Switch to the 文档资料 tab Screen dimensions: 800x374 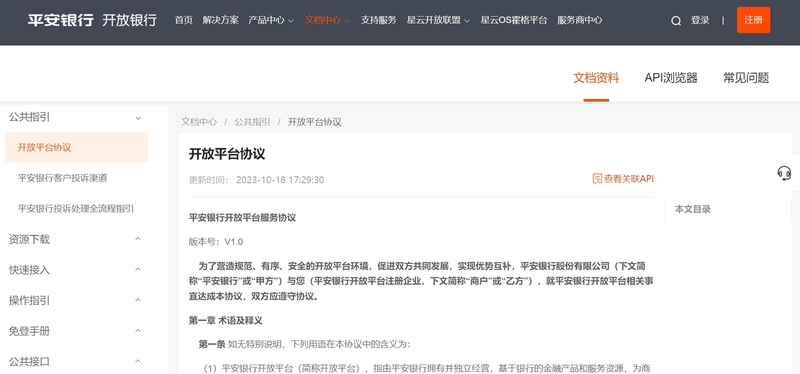[x=596, y=78]
